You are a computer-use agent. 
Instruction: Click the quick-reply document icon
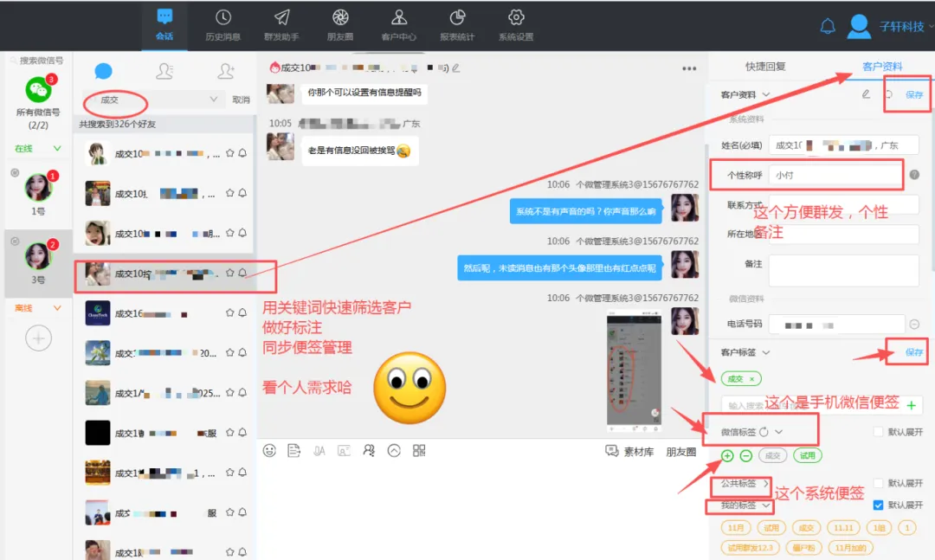pyautogui.click(x=294, y=451)
